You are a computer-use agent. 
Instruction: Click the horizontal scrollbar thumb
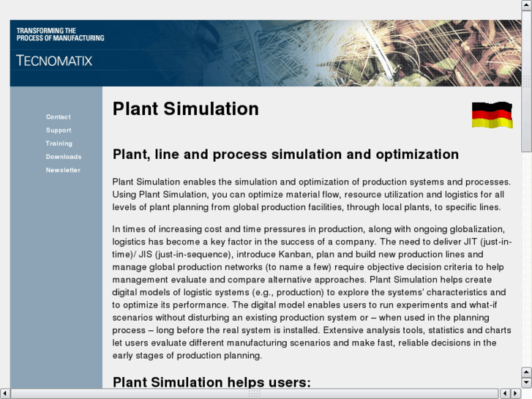pyautogui.click(x=255, y=394)
